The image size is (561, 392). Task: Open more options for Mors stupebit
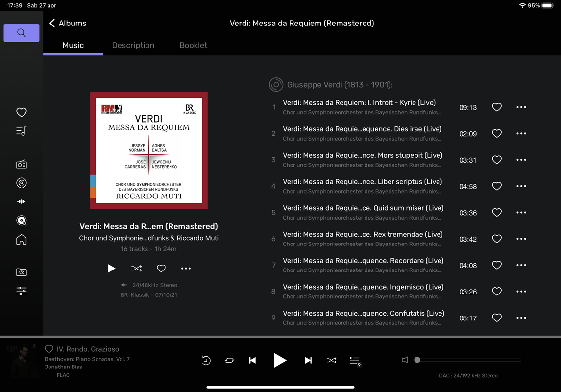[521, 160]
